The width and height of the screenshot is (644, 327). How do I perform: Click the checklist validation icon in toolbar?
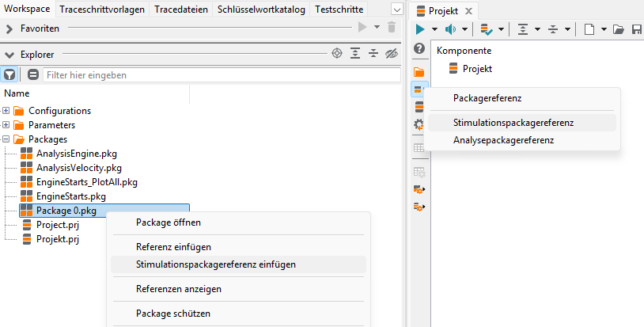[487, 29]
